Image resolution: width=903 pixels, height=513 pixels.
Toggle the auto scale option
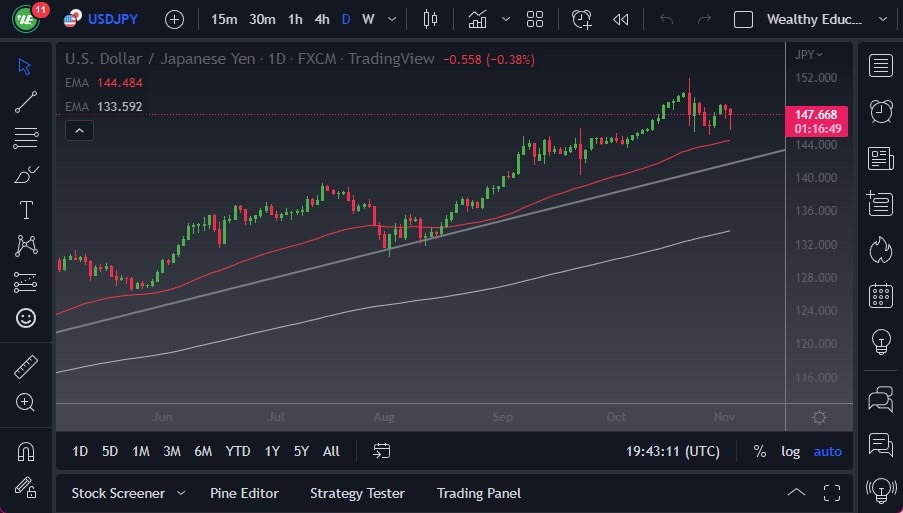click(x=827, y=451)
